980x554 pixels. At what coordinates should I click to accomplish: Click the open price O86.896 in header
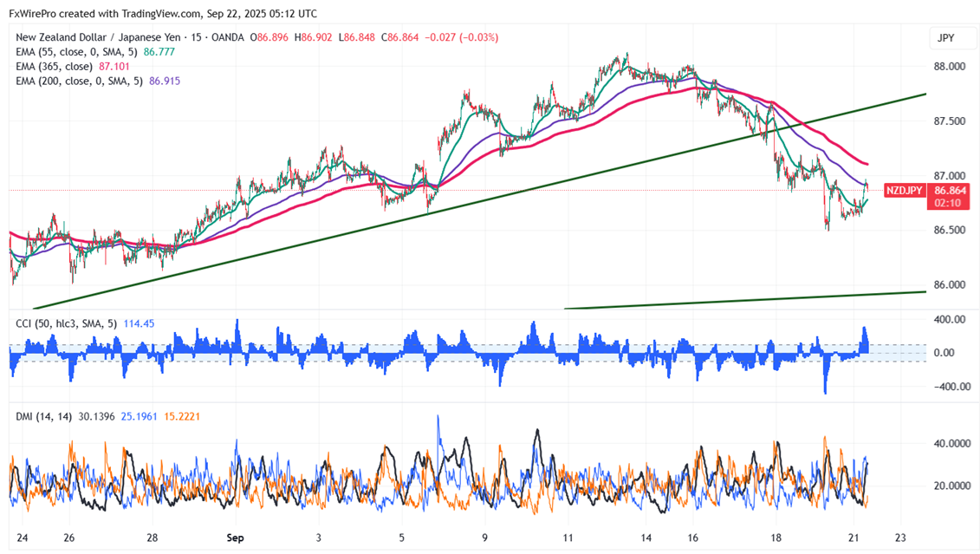point(269,37)
